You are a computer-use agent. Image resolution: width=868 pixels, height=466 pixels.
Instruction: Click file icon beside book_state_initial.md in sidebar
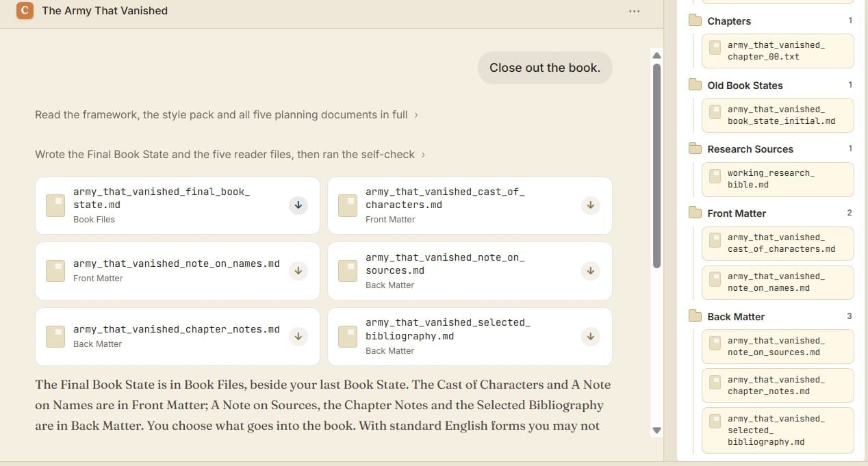(x=715, y=112)
